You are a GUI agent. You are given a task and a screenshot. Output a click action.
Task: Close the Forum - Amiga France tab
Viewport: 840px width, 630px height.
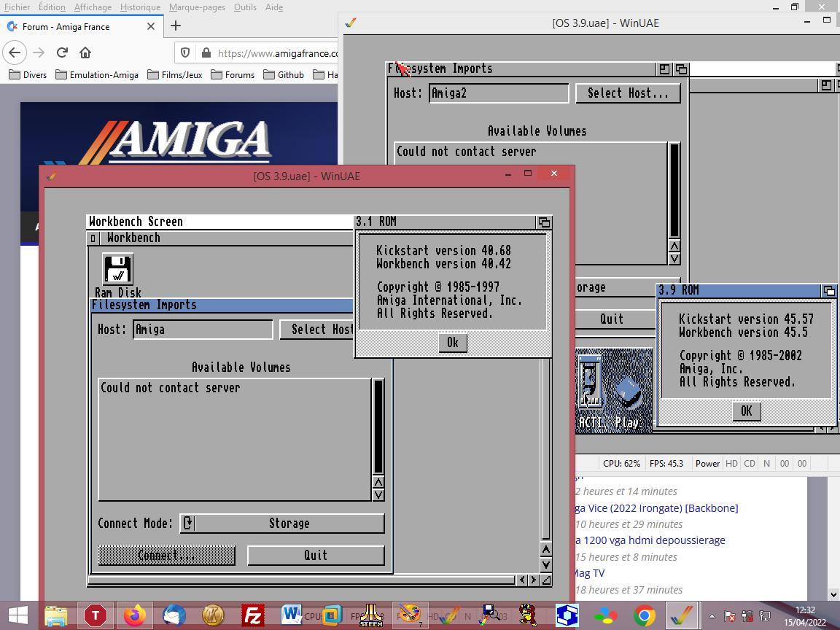pos(150,26)
